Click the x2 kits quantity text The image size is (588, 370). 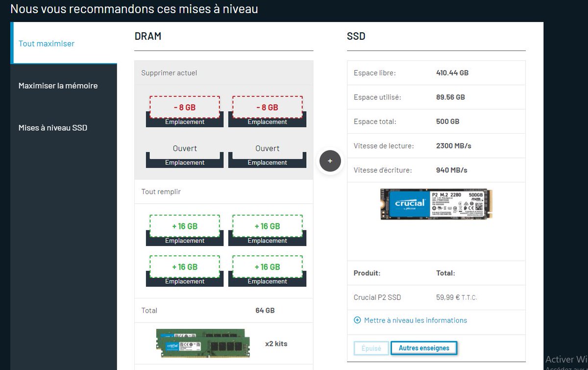[276, 344]
